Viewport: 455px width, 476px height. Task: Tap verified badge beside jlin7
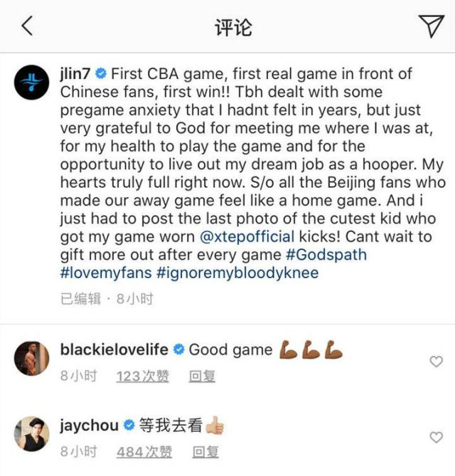click(x=101, y=74)
